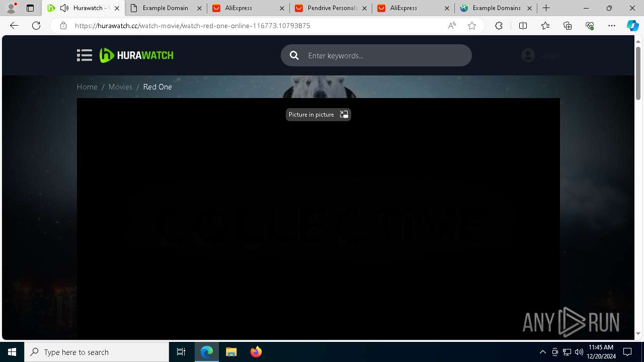The width and height of the screenshot is (644, 362).
Task: Switch to the Pendrive Personaliz tab
Action: pos(332,8)
